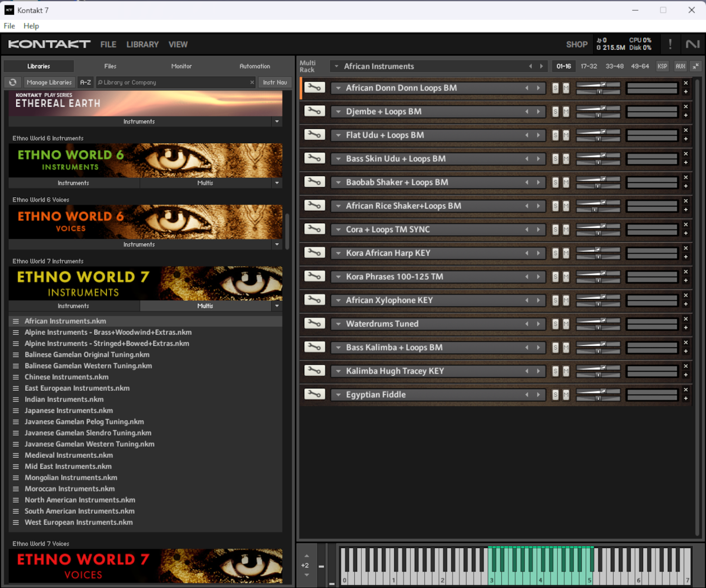Show rack page 17-32
This screenshot has height=588, width=706.
click(589, 66)
